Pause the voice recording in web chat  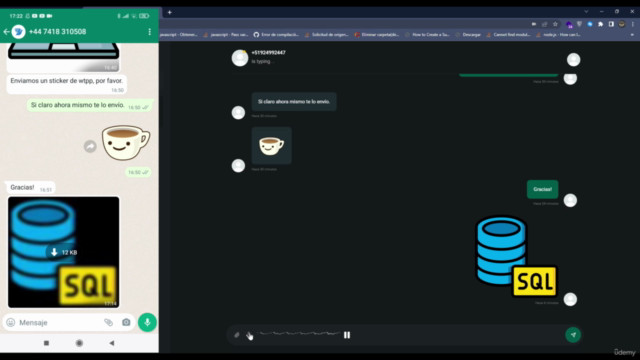347,335
